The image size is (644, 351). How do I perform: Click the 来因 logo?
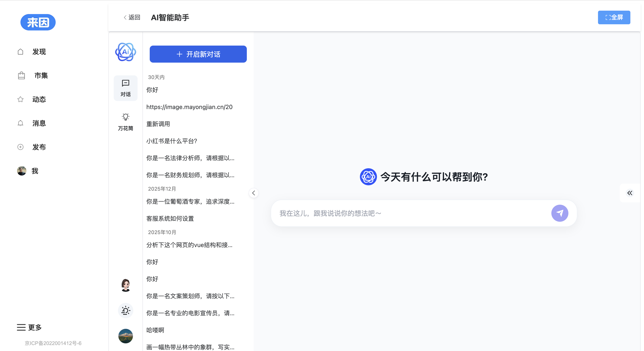pyautogui.click(x=38, y=22)
